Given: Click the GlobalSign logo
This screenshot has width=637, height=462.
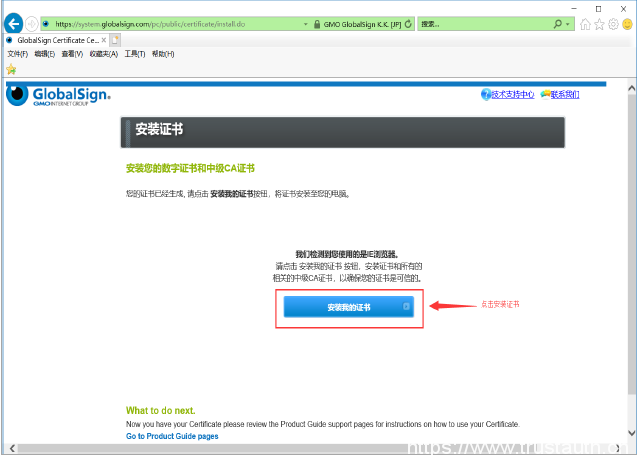Looking at the screenshot, I should (x=58, y=96).
